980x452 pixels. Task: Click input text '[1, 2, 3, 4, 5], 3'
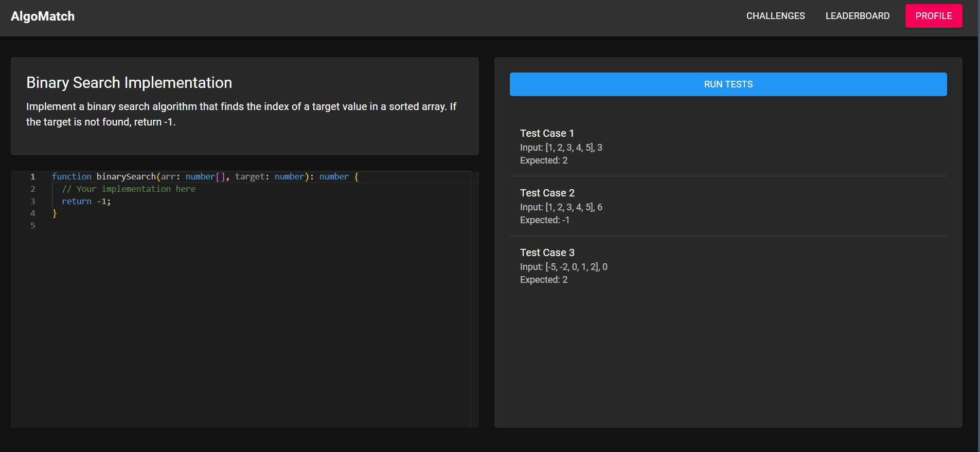coord(574,148)
